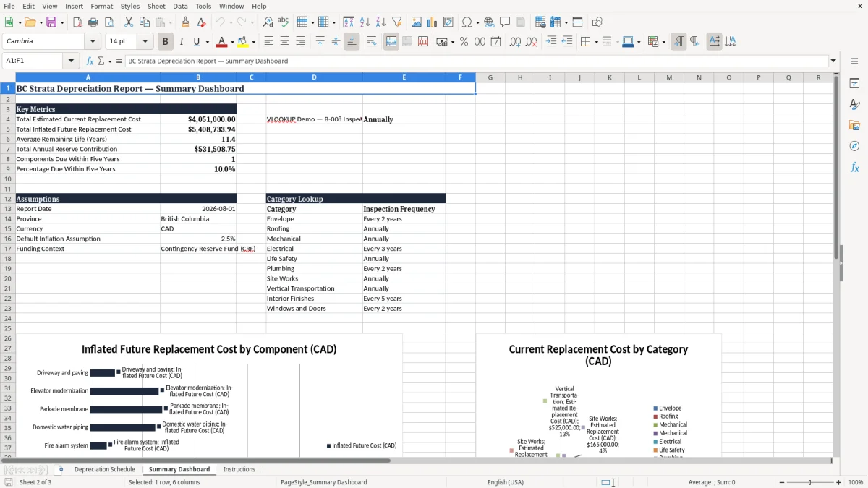Screen dimensions: 868x488
Task: Click the Sum sigma icon
Action: [101, 61]
